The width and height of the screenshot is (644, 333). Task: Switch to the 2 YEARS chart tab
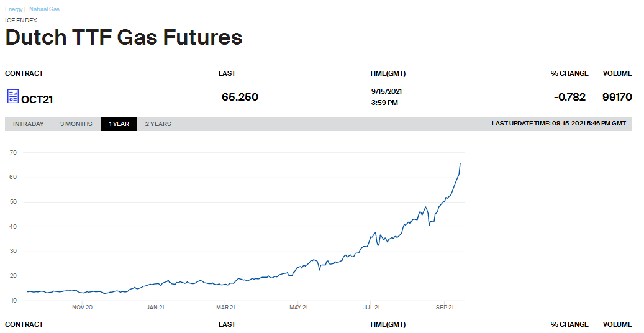click(158, 124)
